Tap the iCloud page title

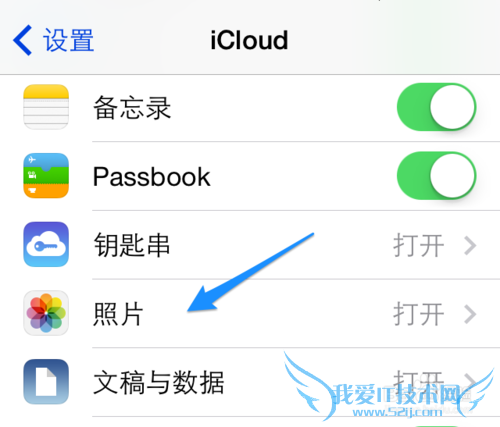tap(249, 40)
